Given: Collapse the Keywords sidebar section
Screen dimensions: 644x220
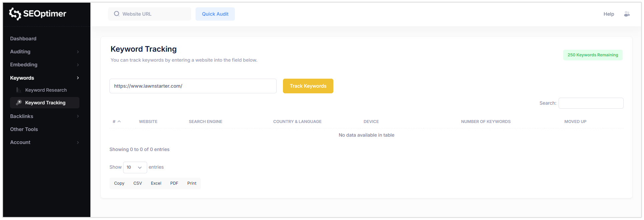Looking at the screenshot, I should click(x=78, y=78).
